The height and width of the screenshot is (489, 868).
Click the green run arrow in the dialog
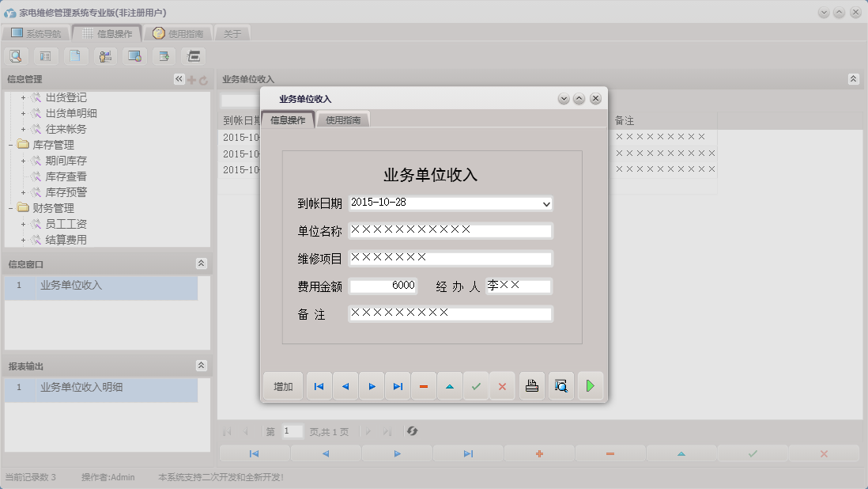[x=591, y=385]
